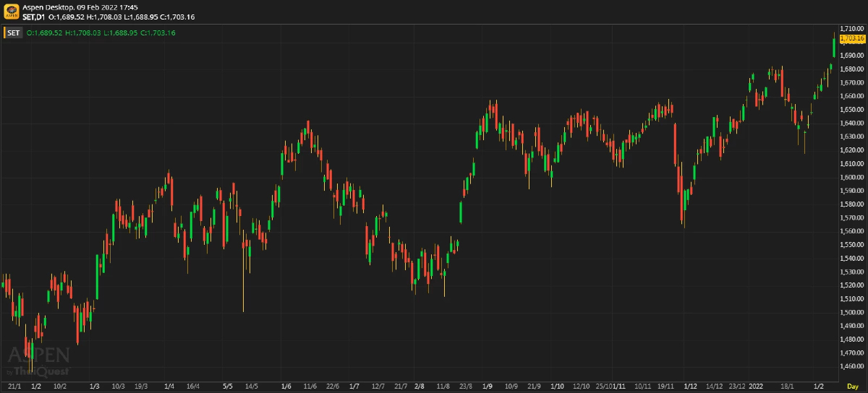Image resolution: width=868 pixels, height=393 pixels.
Task: Click the orange bar beside SET label
Action: pos(4,33)
